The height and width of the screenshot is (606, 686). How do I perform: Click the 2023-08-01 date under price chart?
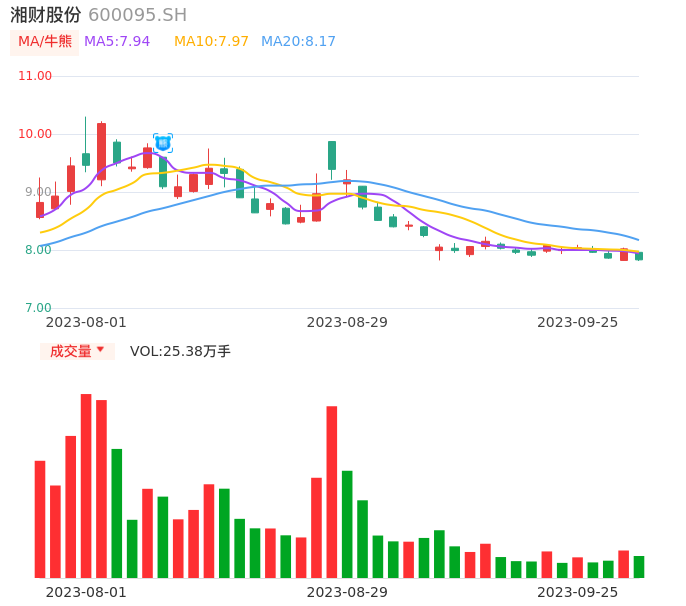point(86,323)
